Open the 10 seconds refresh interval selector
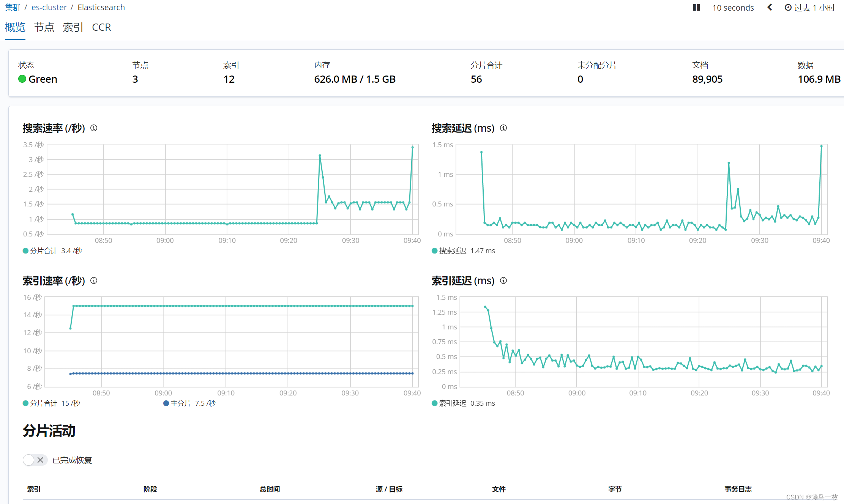The height and width of the screenshot is (504, 844). tap(733, 8)
